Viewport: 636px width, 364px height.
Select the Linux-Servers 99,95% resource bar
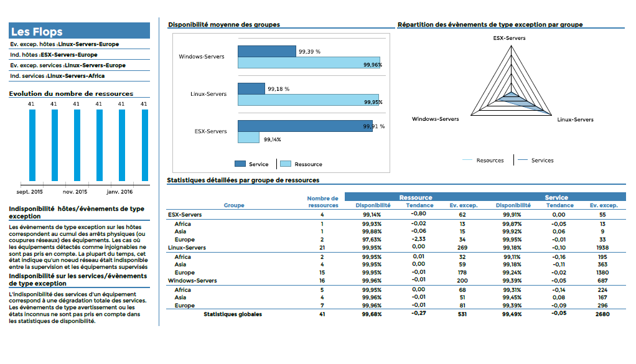[309, 100]
